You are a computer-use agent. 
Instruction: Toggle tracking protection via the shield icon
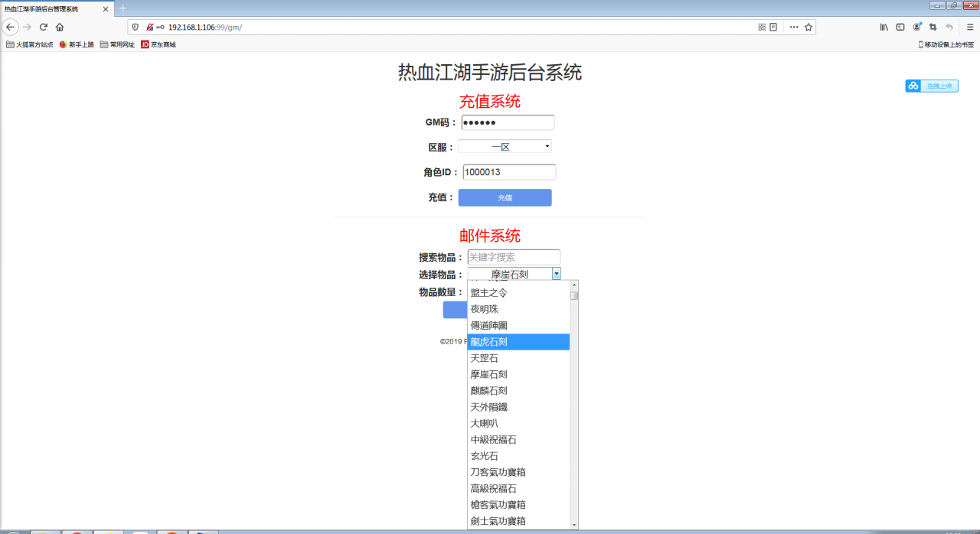coord(136,27)
